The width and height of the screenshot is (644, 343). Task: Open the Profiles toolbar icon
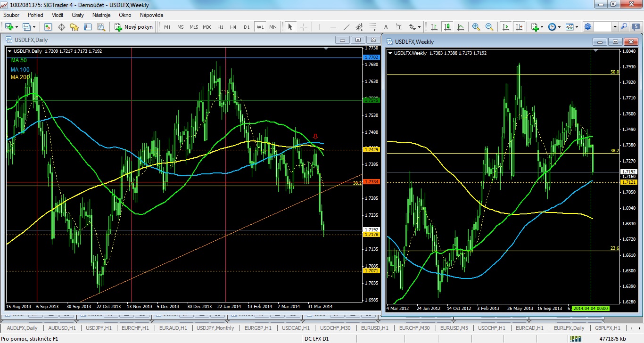tap(25, 27)
